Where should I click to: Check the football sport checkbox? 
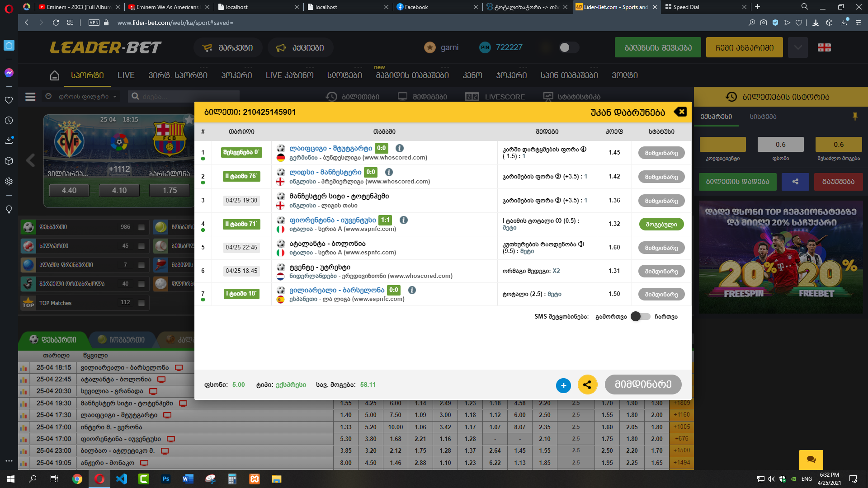(142, 227)
